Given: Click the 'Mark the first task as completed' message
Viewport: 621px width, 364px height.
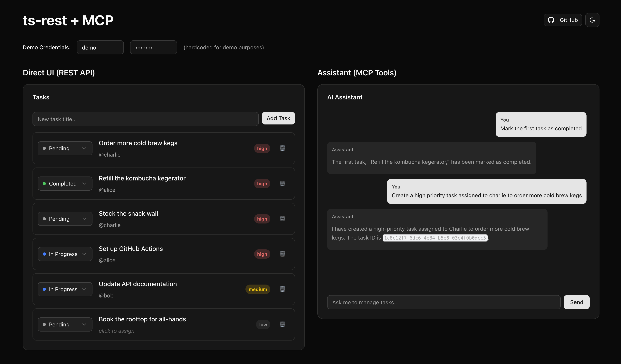Looking at the screenshot, I should coord(541,124).
